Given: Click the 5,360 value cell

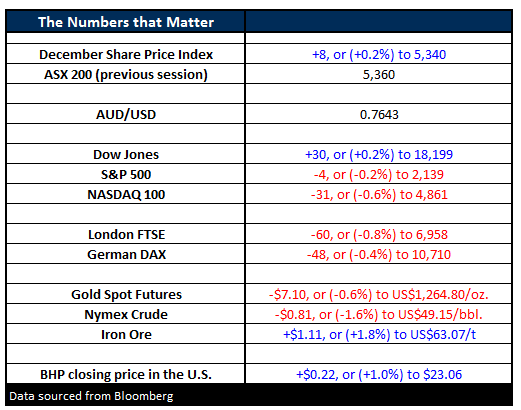Looking at the screenshot, I should click(379, 74).
